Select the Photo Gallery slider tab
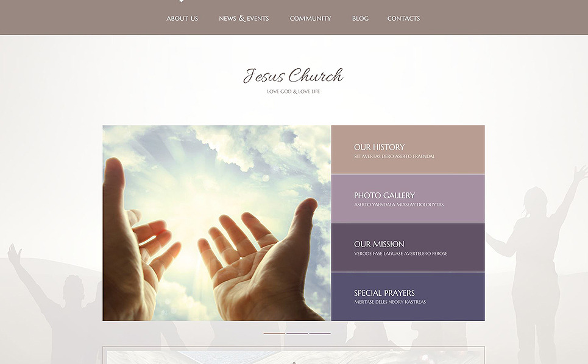The height and width of the screenshot is (364, 588). click(408, 199)
